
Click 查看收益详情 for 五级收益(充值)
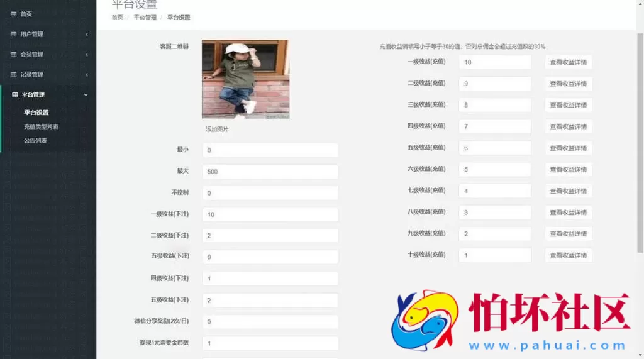[x=569, y=148]
